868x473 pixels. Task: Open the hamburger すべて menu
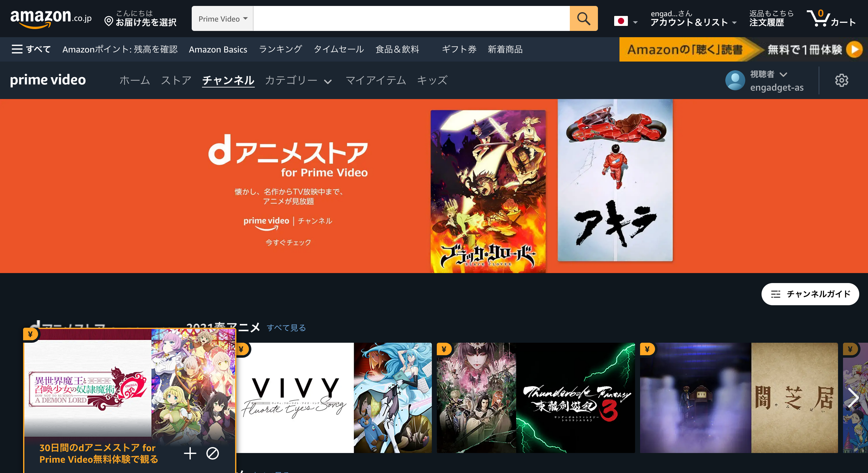[x=31, y=49]
